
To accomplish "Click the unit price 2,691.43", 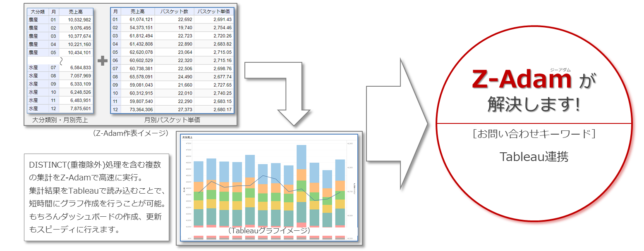I will click(223, 19).
